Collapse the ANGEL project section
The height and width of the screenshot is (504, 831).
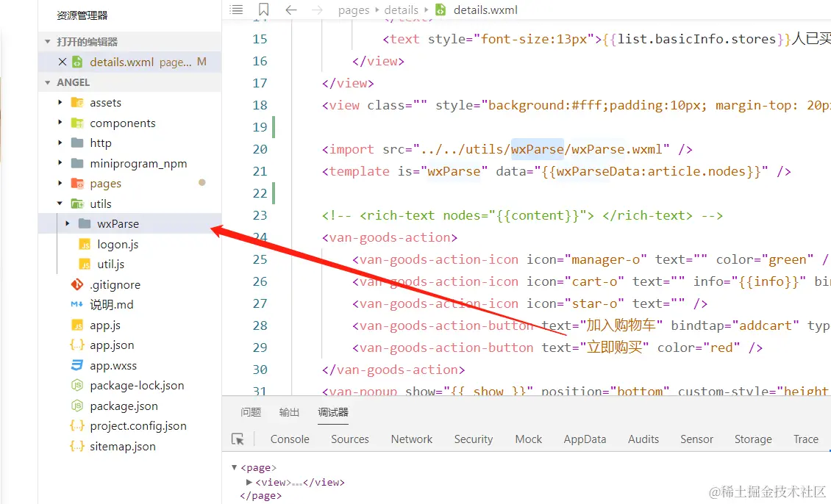point(48,82)
